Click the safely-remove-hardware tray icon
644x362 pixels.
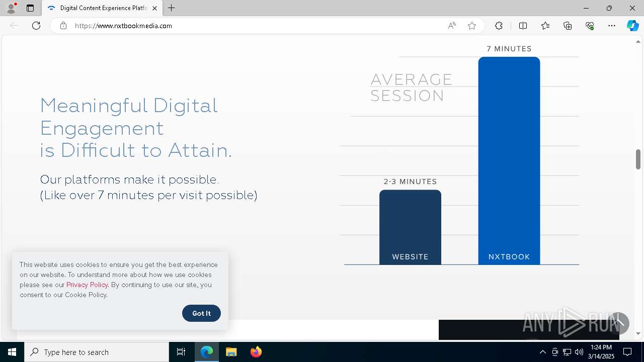click(555, 352)
